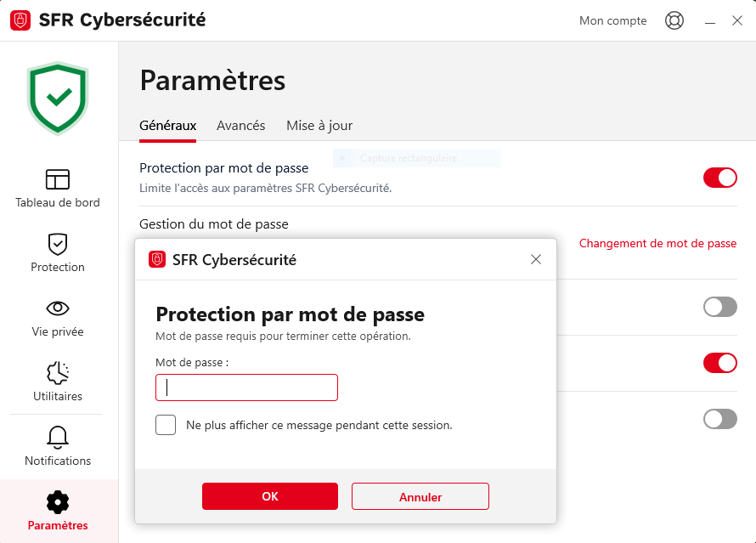Select the Généraux tab
Image resolution: width=756 pixels, height=543 pixels.
coord(167,126)
